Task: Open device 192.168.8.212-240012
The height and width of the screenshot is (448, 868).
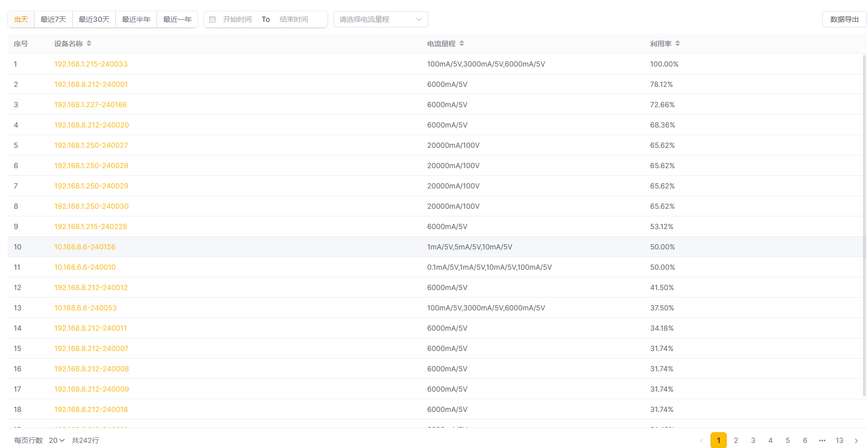Action: [91, 287]
